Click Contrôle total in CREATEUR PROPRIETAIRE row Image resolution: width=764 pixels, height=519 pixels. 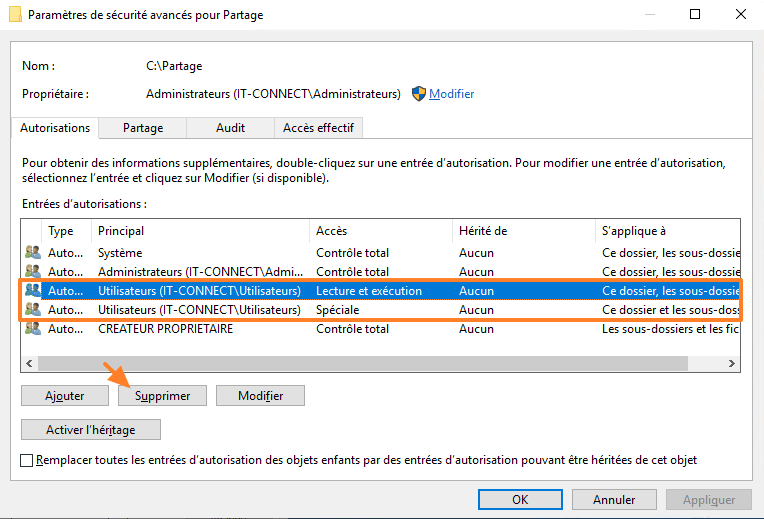[x=352, y=328]
